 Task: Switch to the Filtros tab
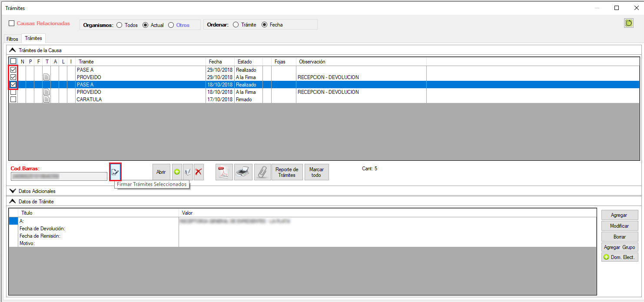pyautogui.click(x=12, y=39)
